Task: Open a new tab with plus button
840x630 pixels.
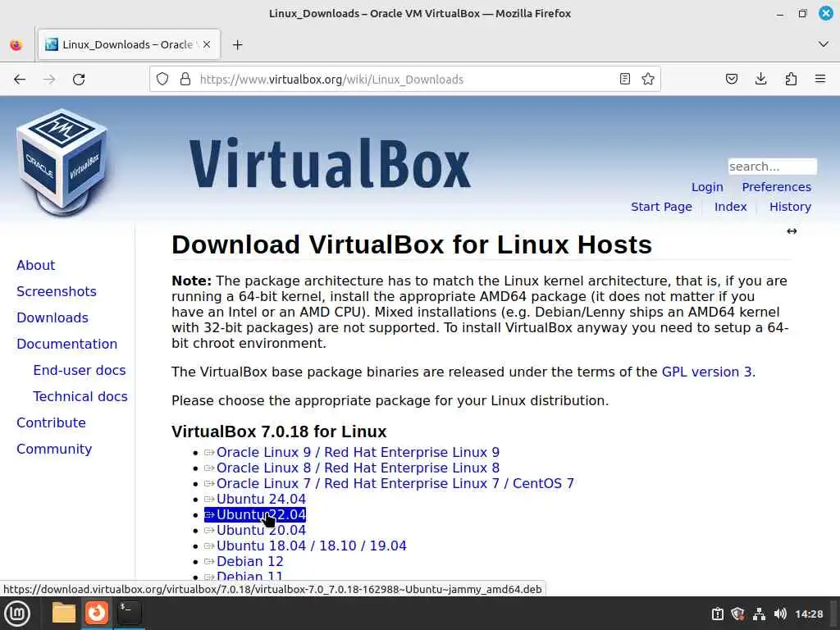Action: coord(238,45)
